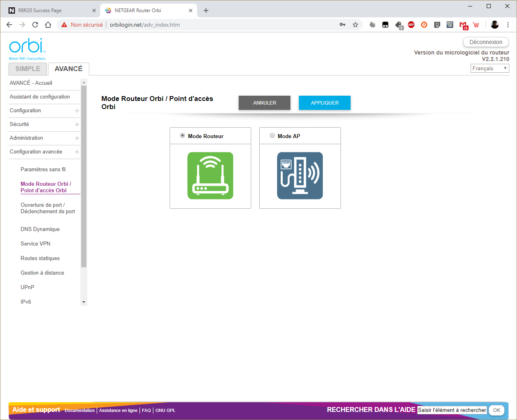Open AVANCÉ - Accueil in sidebar
Viewport: 517px width, 420px height.
click(x=31, y=83)
